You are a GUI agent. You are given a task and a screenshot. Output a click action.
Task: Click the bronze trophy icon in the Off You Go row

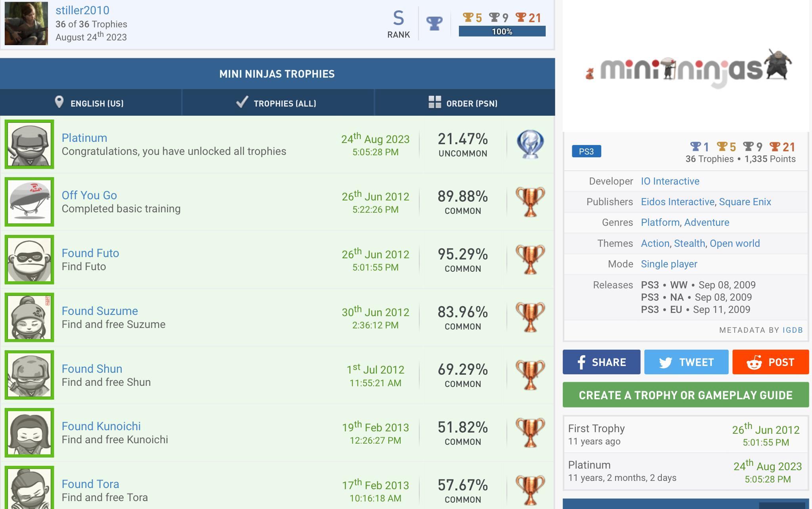click(x=530, y=202)
